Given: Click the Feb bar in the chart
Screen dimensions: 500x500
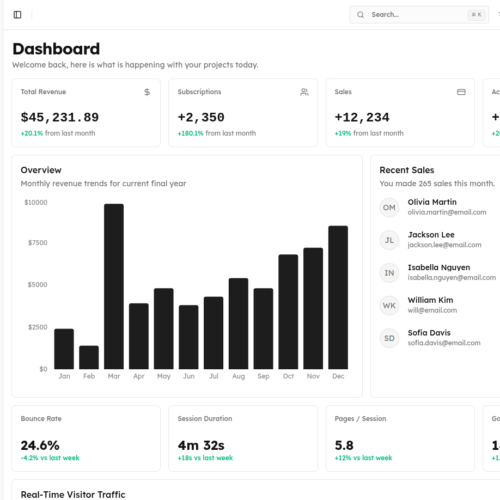Looking at the screenshot, I should tap(89, 357).
